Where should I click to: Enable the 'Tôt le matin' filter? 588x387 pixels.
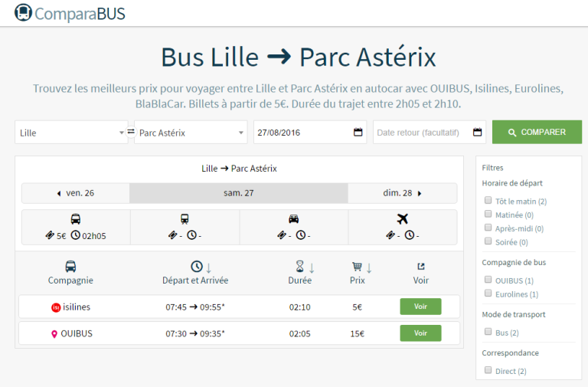point(488,201)
